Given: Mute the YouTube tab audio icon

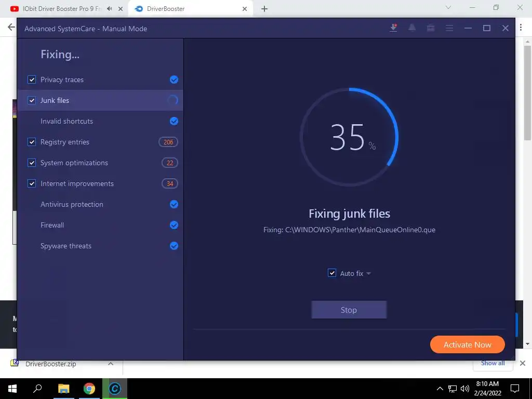Looking at the screenshot, I should tap(109, 8).
